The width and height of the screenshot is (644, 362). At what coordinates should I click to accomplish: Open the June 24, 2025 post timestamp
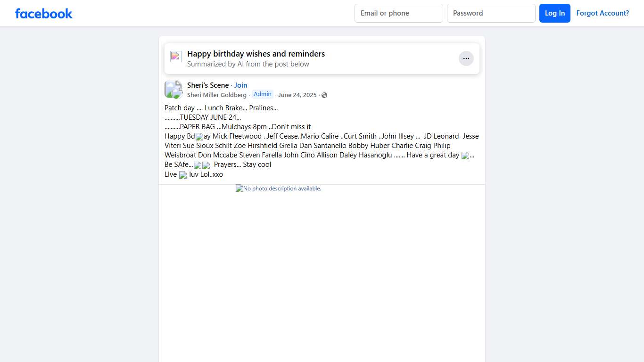pyautogui.click(x=297, y=95)
